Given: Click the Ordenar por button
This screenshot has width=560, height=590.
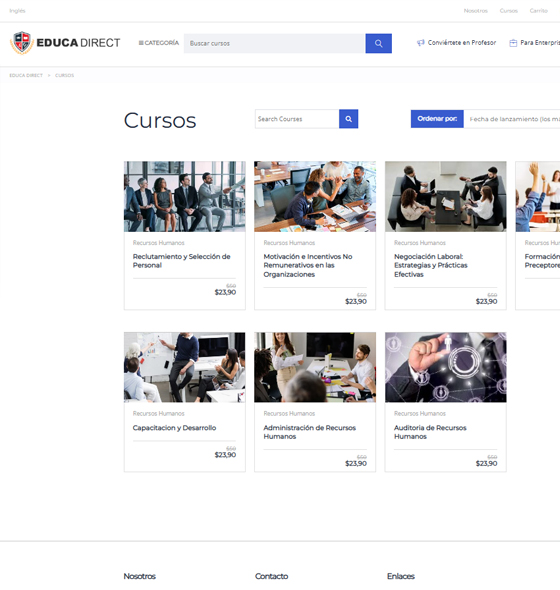Looking at the screenshot, I should pos(437,119).
